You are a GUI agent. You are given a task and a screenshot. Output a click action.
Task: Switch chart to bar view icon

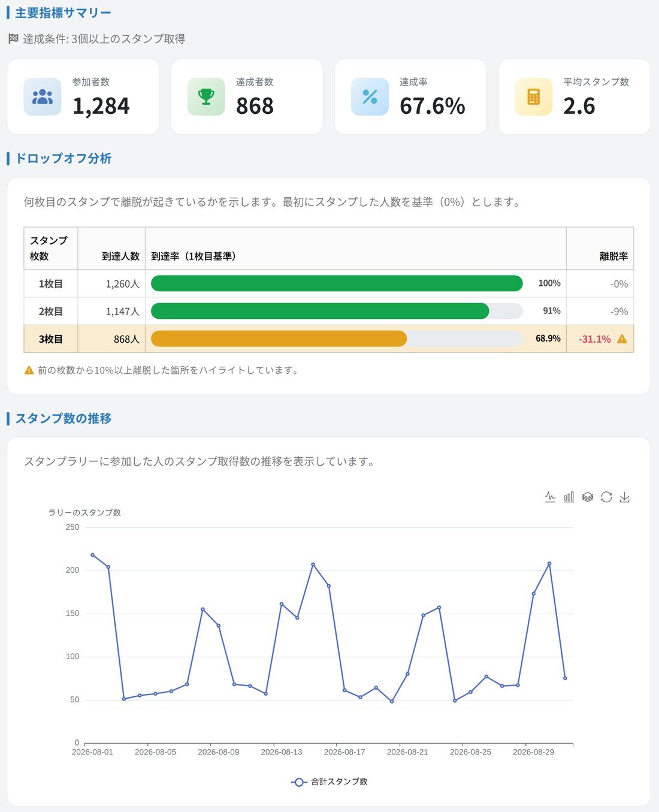click(x=569, y=497)
